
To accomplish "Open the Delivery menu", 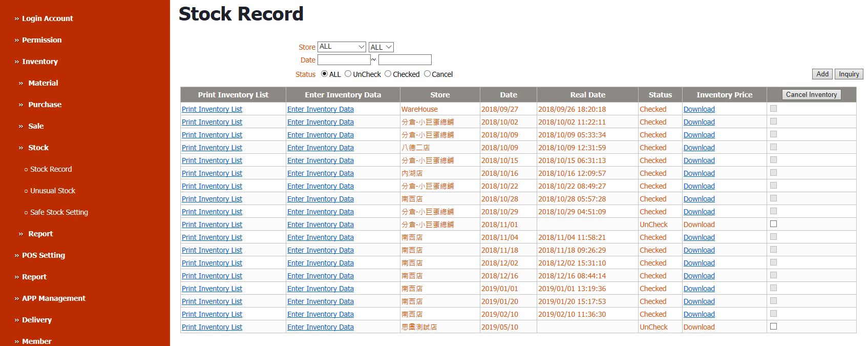I will [x=37, y=320].
